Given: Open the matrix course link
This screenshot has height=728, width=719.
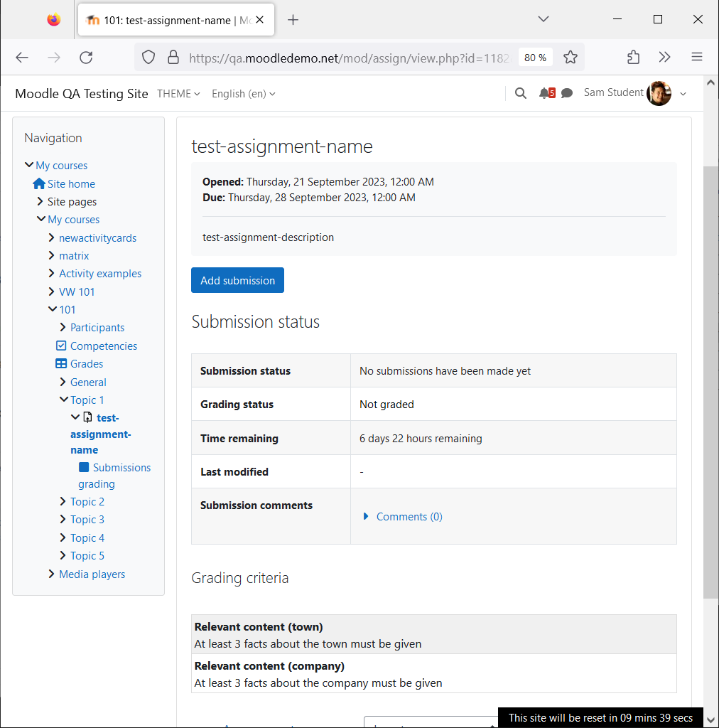Looking at the screenshot, I should (x=74, y=256).
